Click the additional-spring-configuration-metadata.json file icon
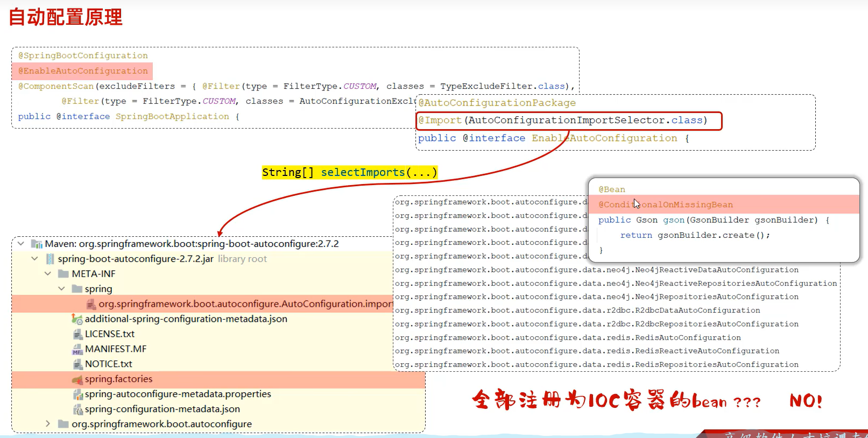 77,319
